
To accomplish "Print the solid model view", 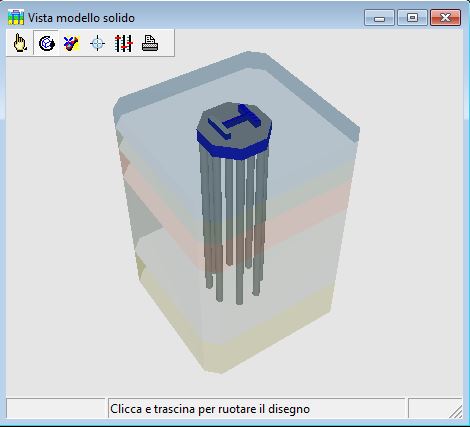I will point(150,43).
